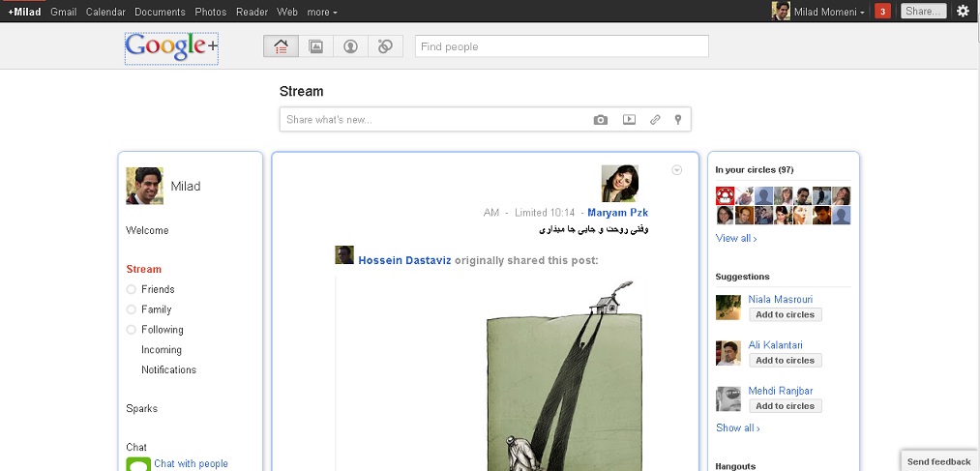Viewport: 980px width, 471px height.
Task: Open the Photos icon in navigation
Action: (315, 46)
